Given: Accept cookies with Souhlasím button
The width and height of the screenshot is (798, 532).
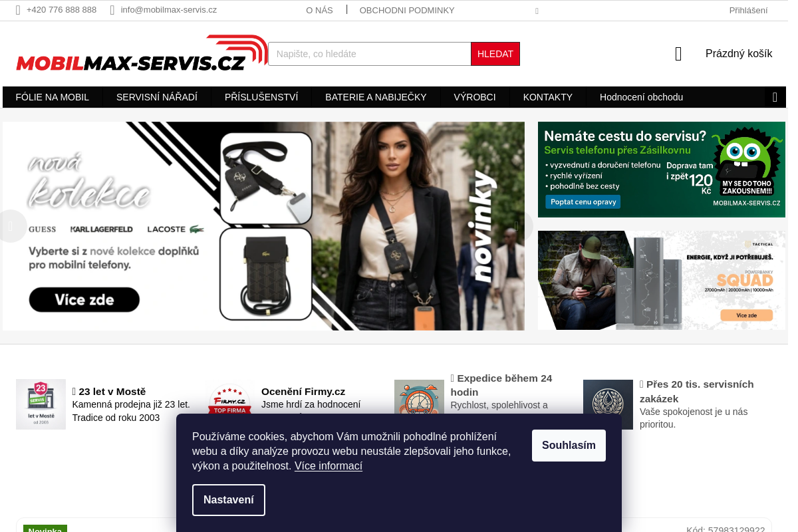Looking at the screenshot, I should click(569, 446).
